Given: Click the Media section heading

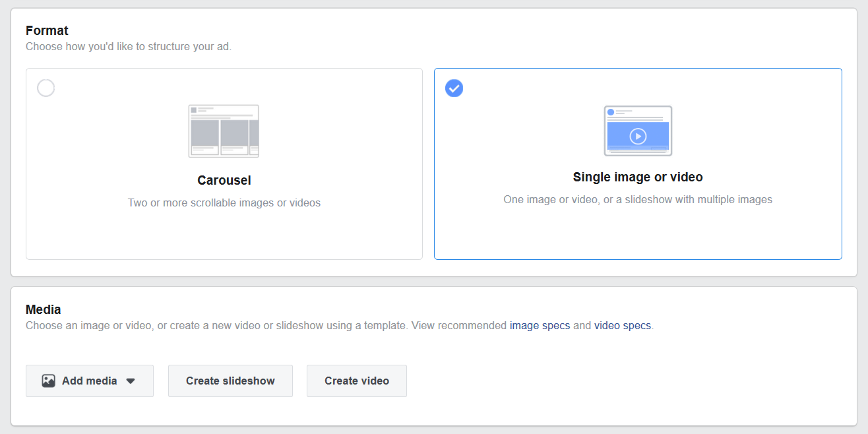Looking at the screenshot, I should tap(43, 309).
